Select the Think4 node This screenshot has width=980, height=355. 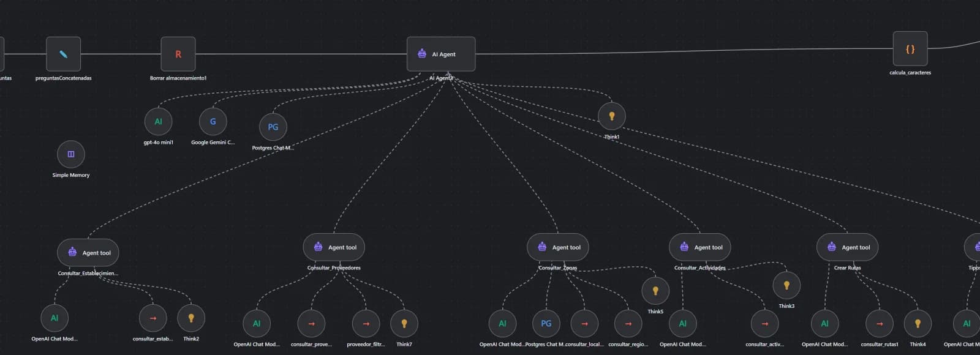click(918, 323)
